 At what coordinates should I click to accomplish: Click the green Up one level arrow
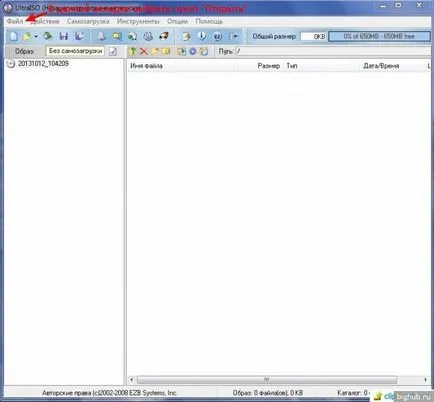pos(133,51)
